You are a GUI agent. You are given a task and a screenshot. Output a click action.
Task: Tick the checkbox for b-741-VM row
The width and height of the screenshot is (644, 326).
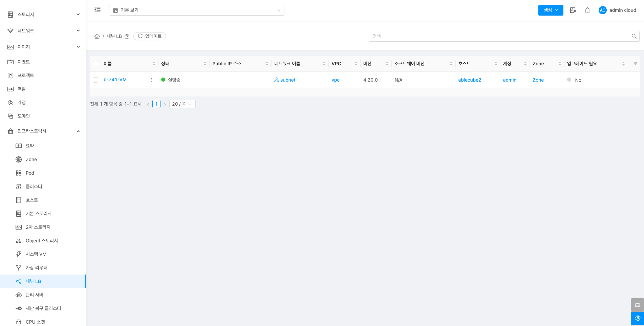(x=95, y=80)
